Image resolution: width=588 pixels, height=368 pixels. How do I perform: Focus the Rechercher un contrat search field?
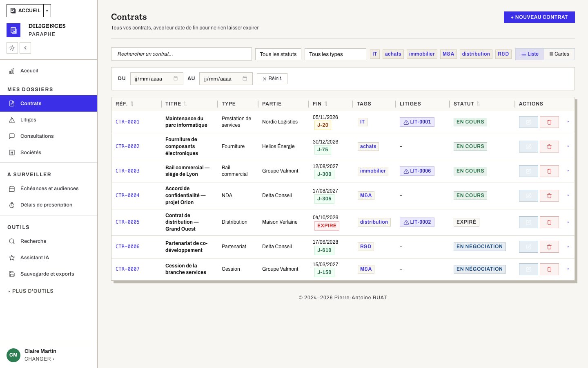[181, 54]
